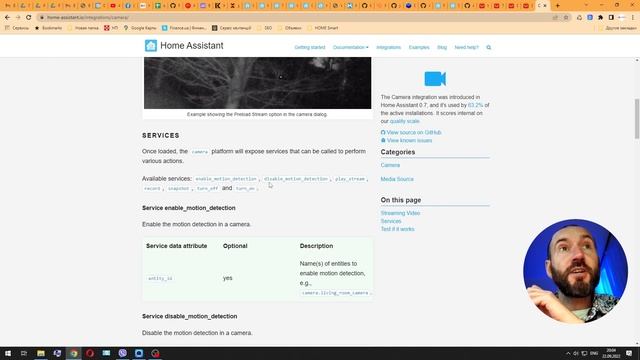Jump to Streaming Video section

(x=400, y=213)
